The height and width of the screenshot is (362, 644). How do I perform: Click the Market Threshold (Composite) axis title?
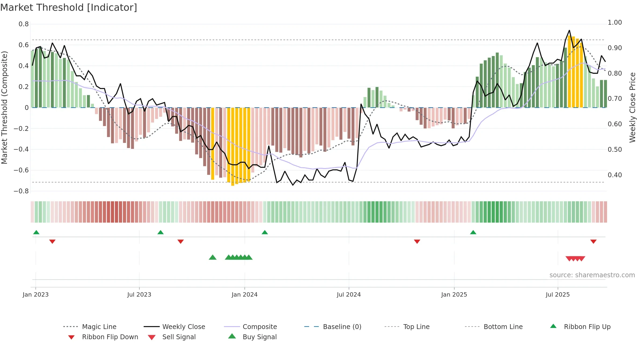[4, 108]
